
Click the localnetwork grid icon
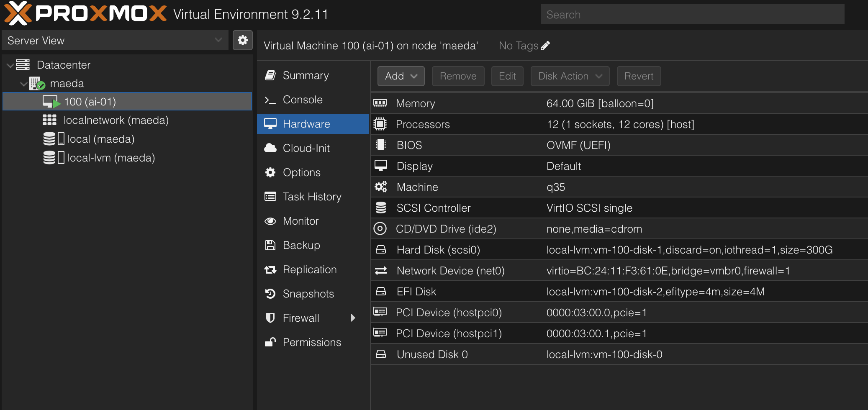tap(49, 120)
